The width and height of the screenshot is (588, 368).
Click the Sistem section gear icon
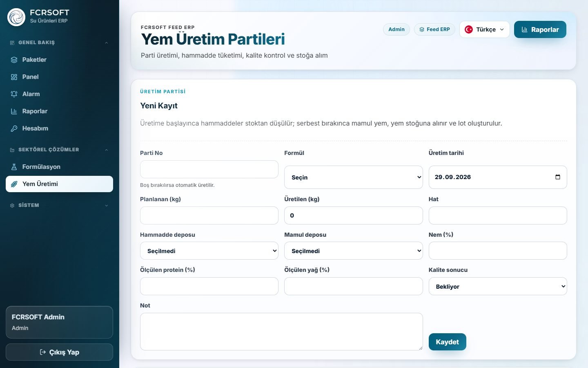(x=12, y=205)
